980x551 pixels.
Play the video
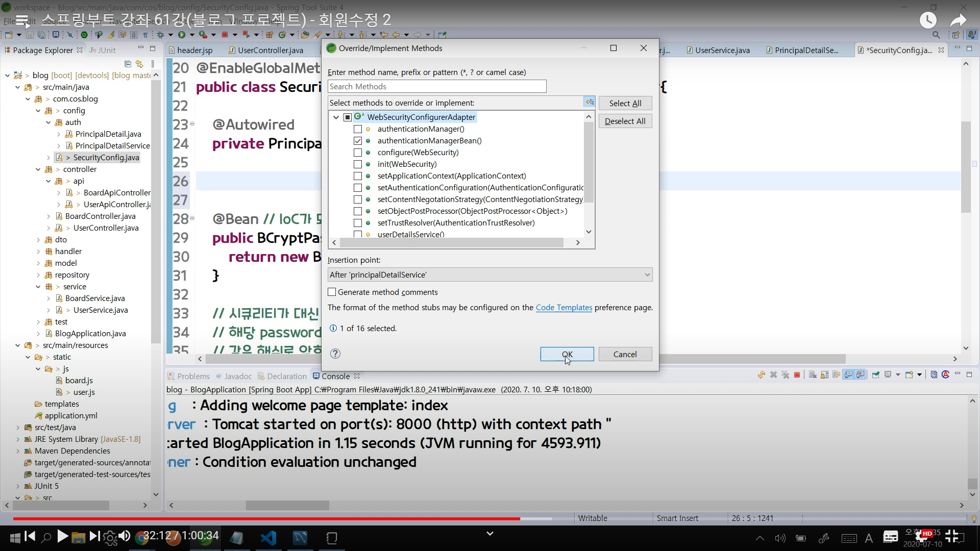(62, 536)
